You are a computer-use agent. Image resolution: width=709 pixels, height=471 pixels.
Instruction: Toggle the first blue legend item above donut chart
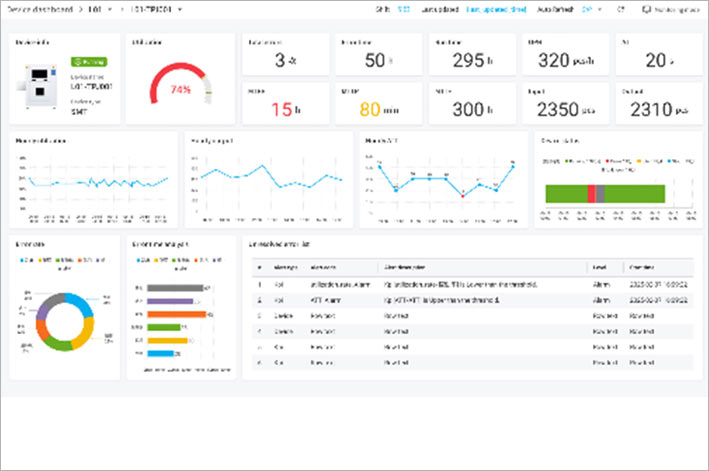point(25,259)
